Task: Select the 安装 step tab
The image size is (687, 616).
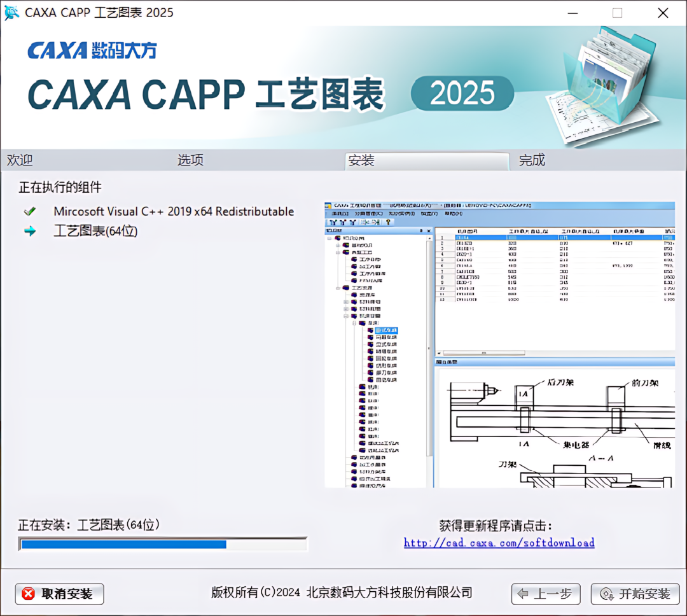Action: click(427, 161)
